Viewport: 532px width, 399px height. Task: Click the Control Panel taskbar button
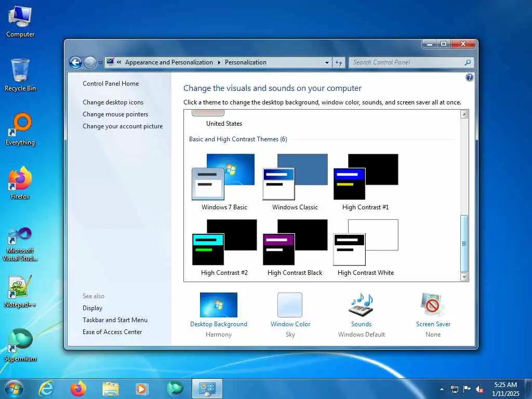click(x=207, y=389)
